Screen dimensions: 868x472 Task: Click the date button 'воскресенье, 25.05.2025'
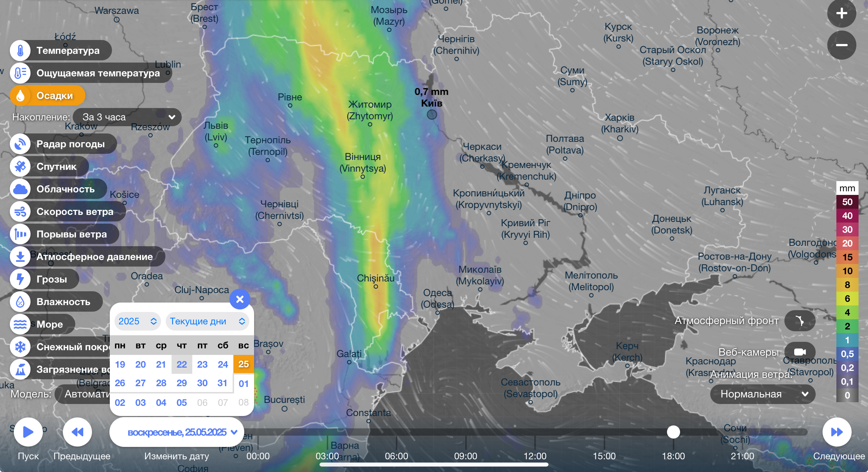pyautogui.click(x=177, y=432)
